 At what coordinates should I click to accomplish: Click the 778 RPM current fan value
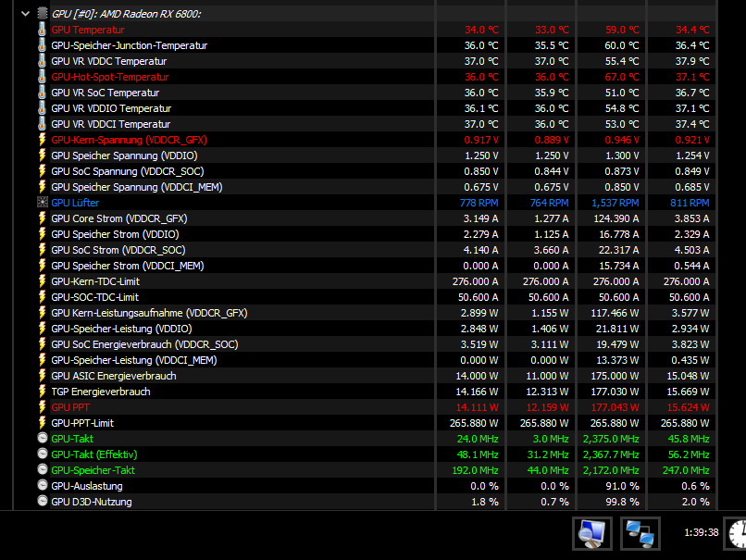[x=479, y=203]
